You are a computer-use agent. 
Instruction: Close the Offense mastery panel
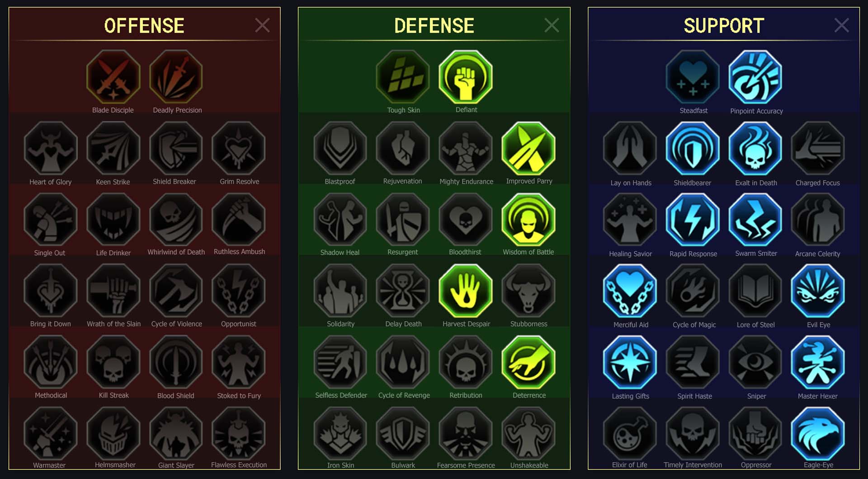click(x=262, y=25)
